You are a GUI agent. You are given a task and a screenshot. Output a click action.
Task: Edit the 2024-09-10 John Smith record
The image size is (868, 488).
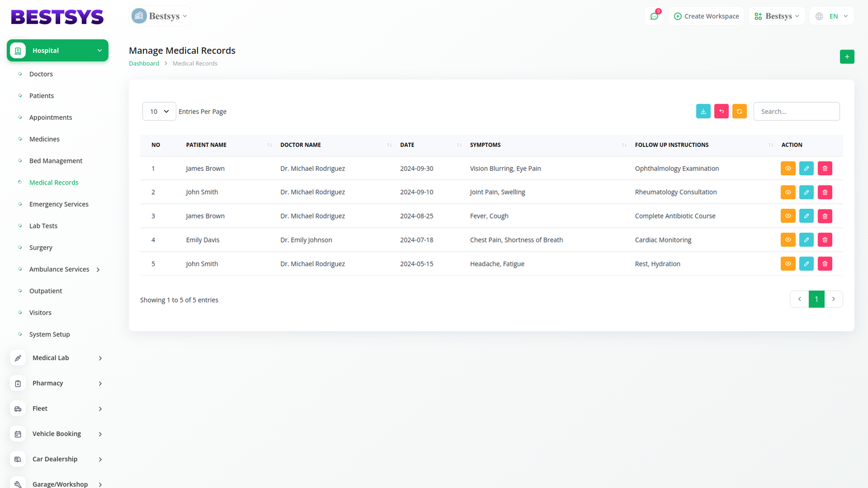coord(806,192)
